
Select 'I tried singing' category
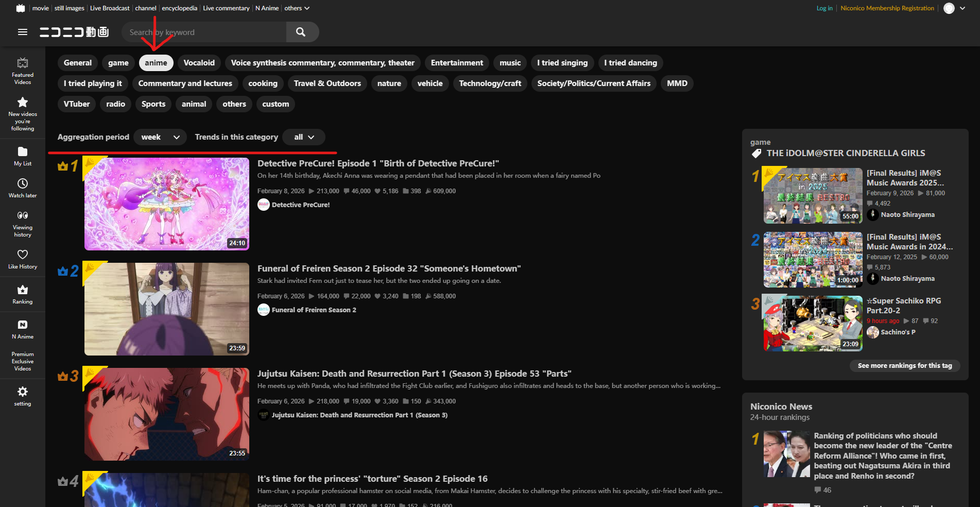tap(562, 63)
